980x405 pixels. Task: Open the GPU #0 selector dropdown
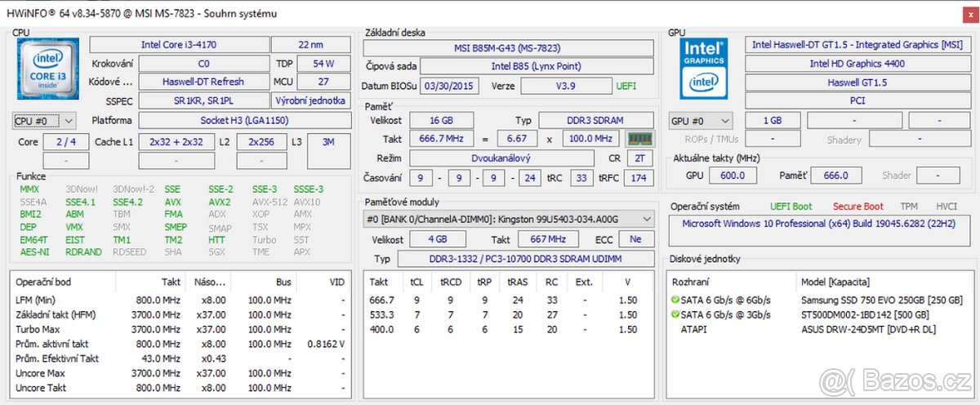coord(700,121)
